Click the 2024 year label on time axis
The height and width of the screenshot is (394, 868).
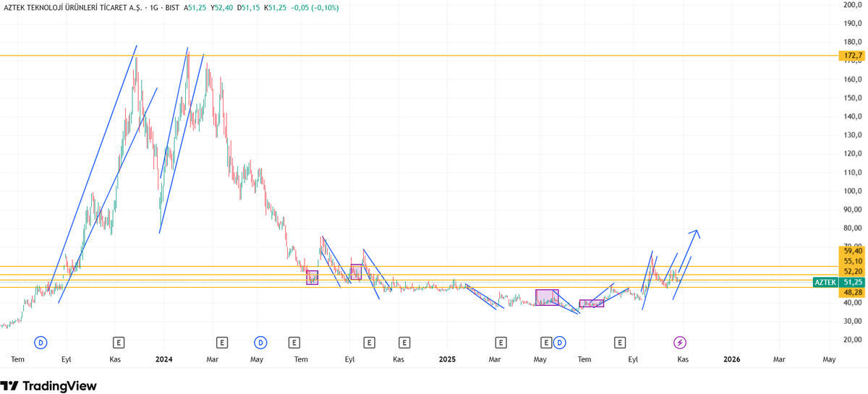(163, 359)
